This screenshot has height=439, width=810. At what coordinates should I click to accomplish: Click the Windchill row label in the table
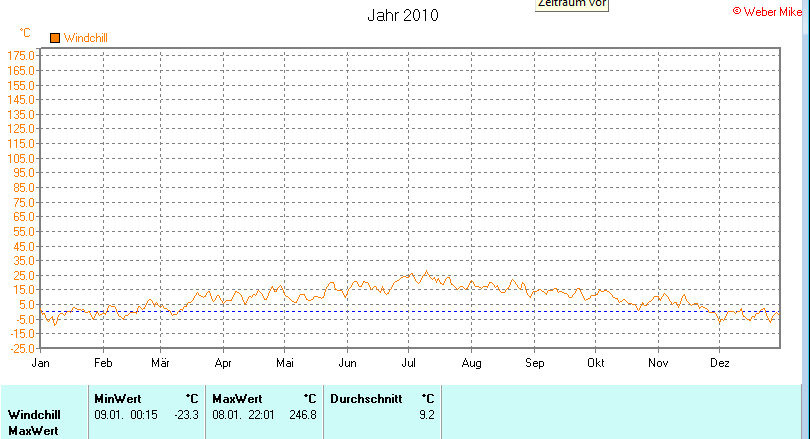click(x=34, y=415)
